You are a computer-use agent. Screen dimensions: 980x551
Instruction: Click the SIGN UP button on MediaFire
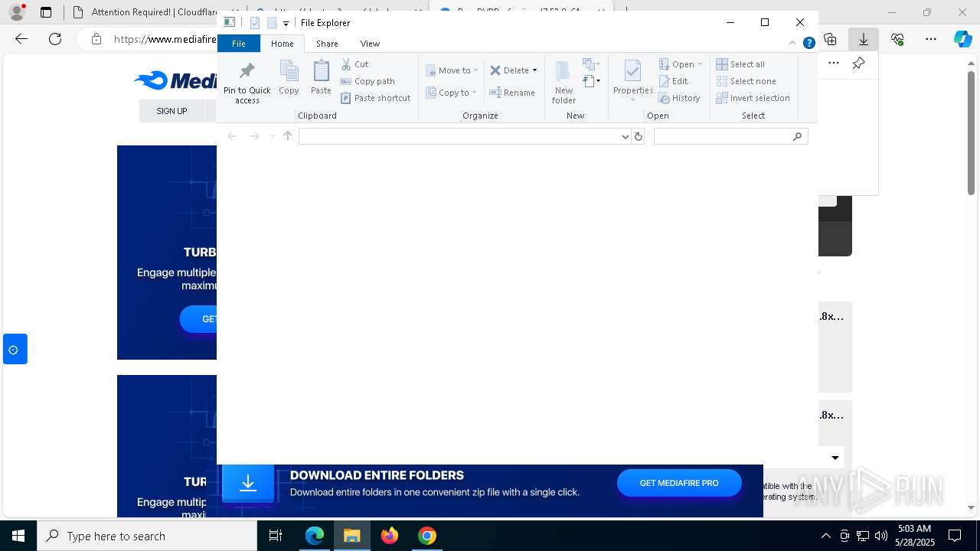(171, 111)
